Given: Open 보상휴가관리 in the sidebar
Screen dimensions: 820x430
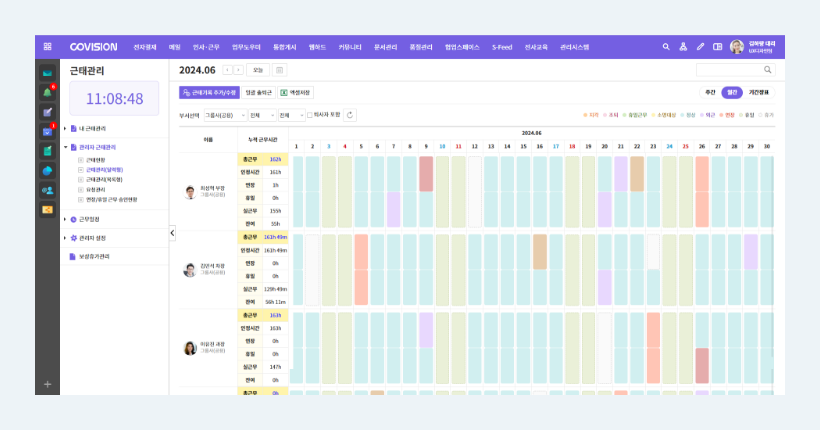Looking at the screenshot, I should (x=94, y=257).
